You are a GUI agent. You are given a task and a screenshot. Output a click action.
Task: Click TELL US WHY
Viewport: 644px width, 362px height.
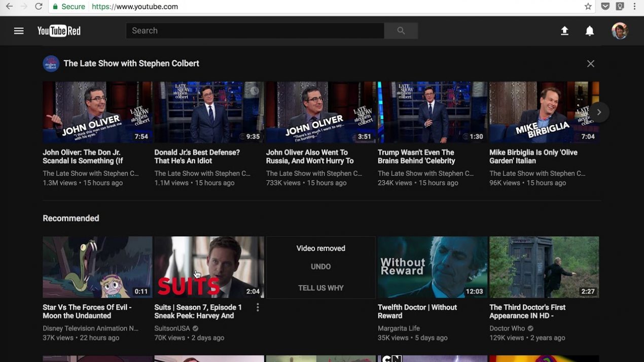[320, 288]
